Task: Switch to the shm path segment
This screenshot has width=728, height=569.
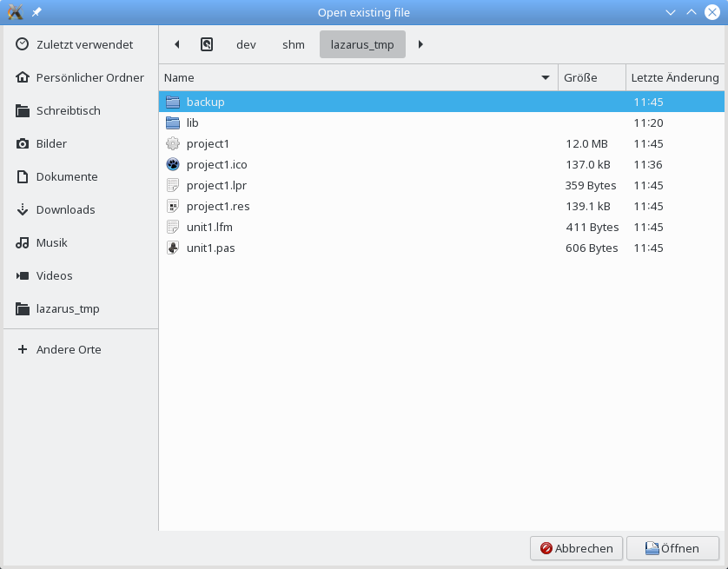Action: click(x=294, y=44)
